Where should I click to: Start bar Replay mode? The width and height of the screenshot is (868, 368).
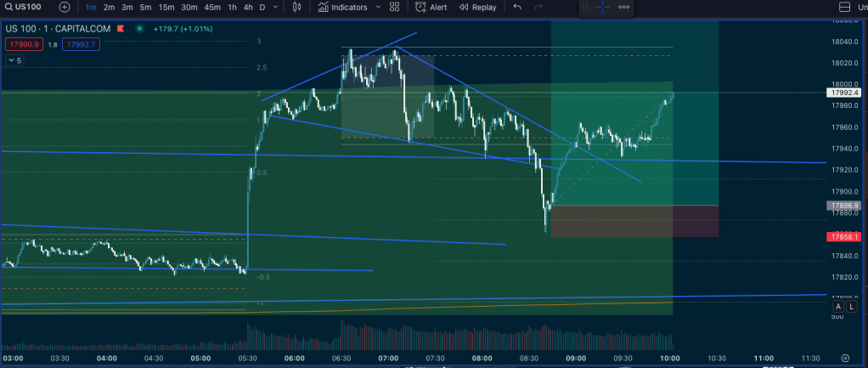pyautogui.click(x=477, y=7)
